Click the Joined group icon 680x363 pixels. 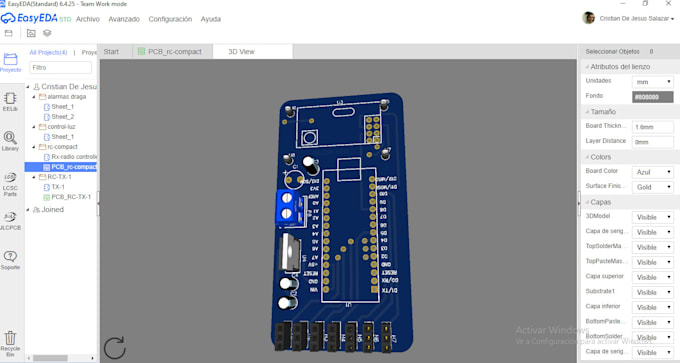point(36,209)
